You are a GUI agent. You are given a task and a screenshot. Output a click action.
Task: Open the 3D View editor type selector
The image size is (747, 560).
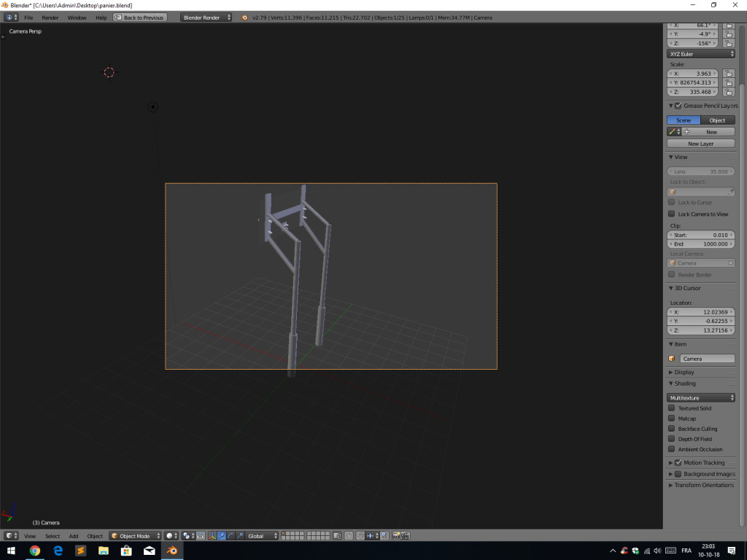click(11, 536)
